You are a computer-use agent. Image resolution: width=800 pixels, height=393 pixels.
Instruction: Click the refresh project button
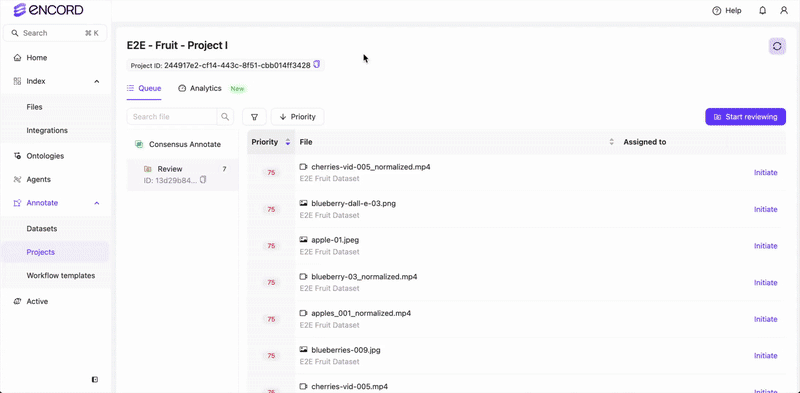click(777, 46)
